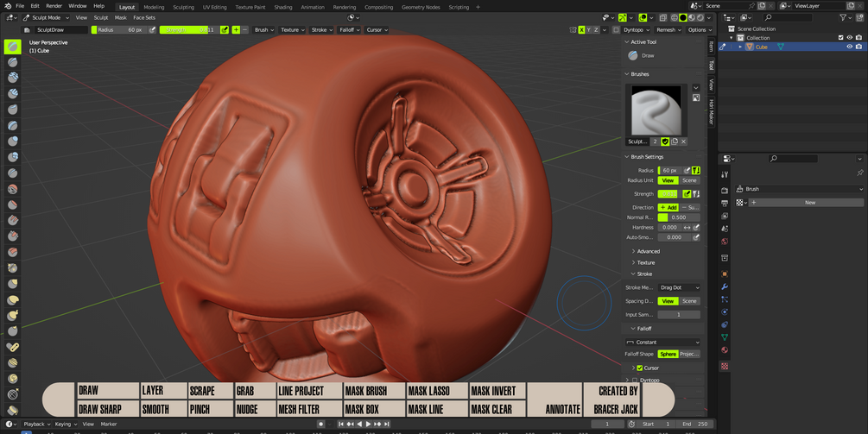The width and height of the screenshot is (868, 434).
Task: Click the MASK LASSO button in the bottom overlay
Action: coord(429,391)
